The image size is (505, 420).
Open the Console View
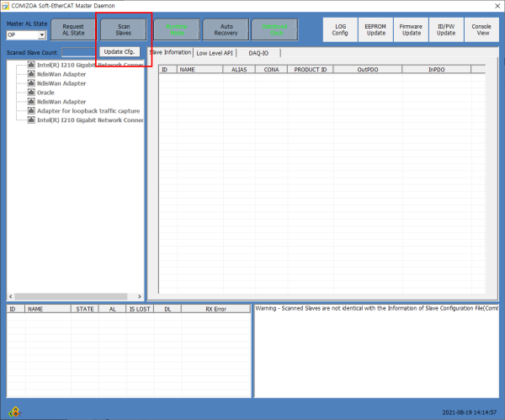pyautogui.click(x=481, y=29)
